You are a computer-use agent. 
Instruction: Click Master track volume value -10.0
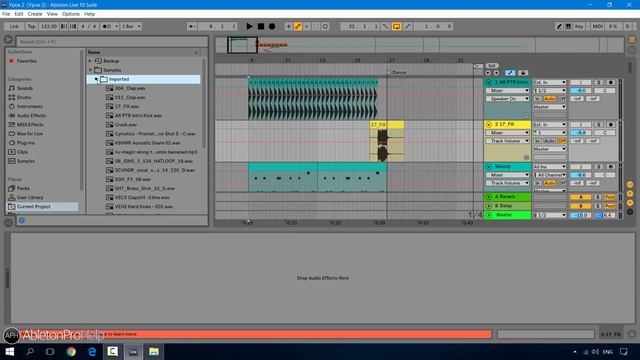click(580, 215)
